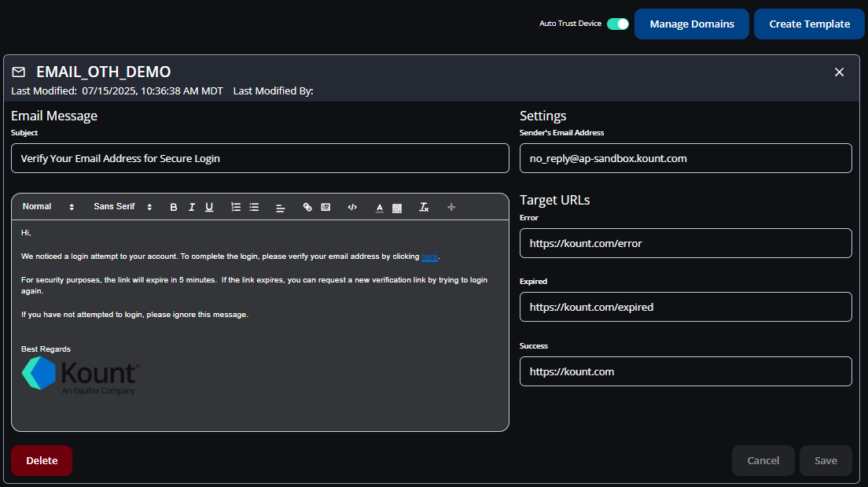Edit the Error target URL field
Image resolution: width=868 pixels, height=487 pixels.
(x=686, y=243)
